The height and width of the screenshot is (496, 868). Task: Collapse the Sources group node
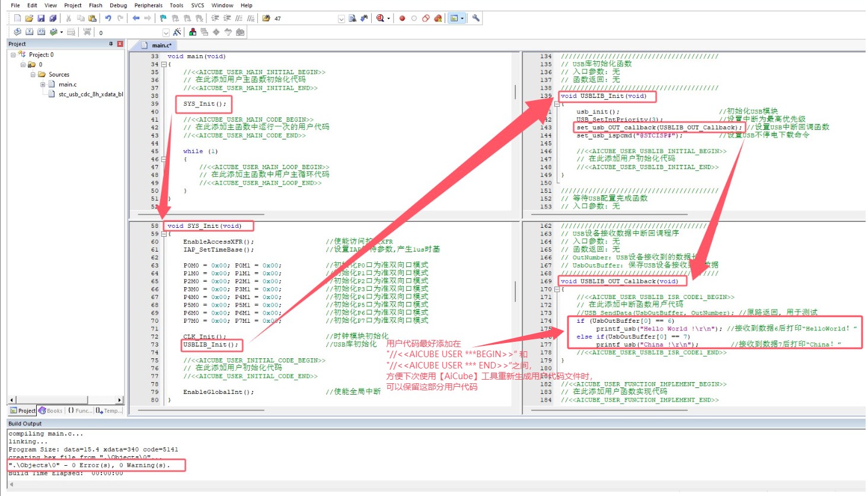(x=33, y=75)
